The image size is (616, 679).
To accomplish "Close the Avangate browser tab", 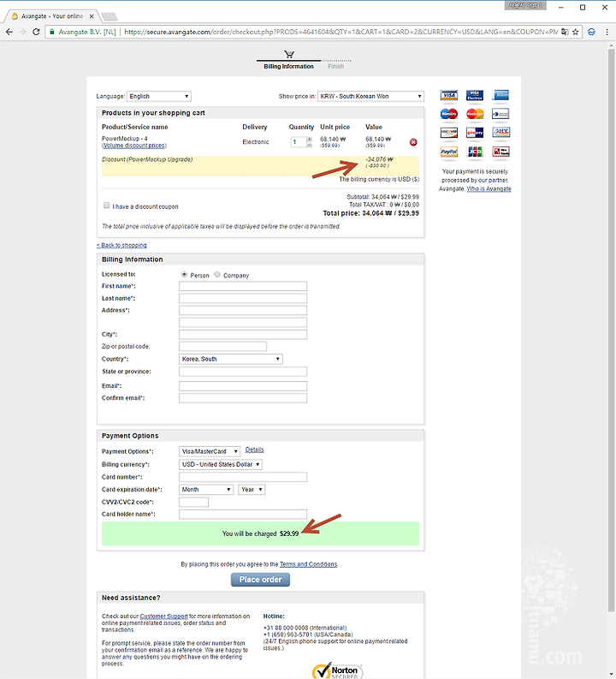I will 92,16.
